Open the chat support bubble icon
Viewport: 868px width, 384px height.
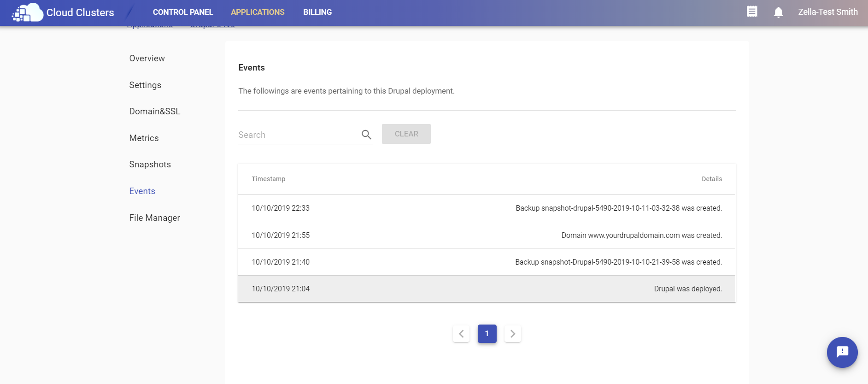click(842, 352)
